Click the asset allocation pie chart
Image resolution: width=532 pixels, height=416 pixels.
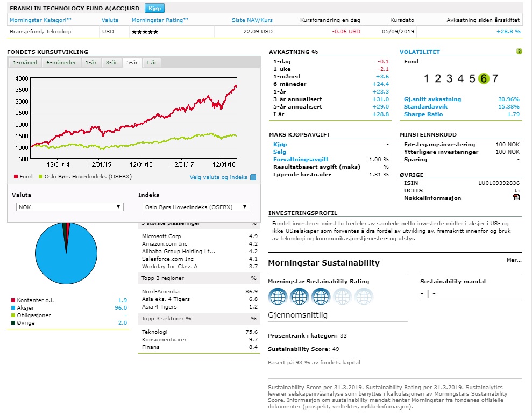(66, 253)
